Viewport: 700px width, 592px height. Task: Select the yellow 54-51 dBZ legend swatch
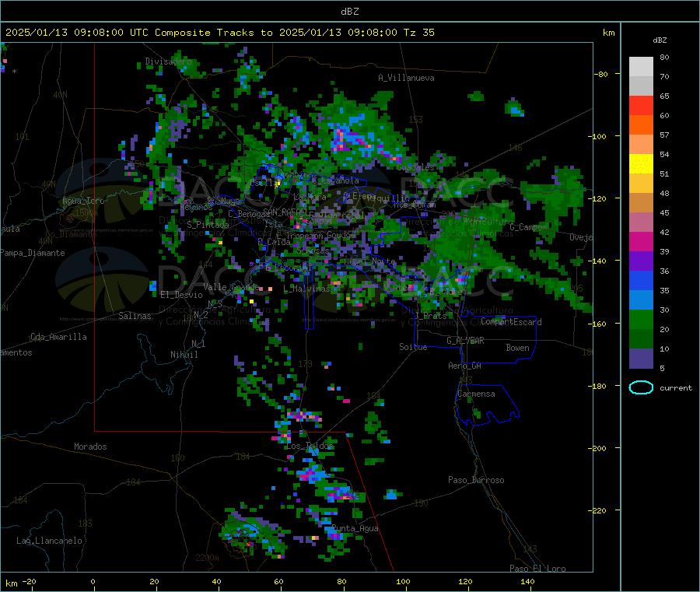641,164
